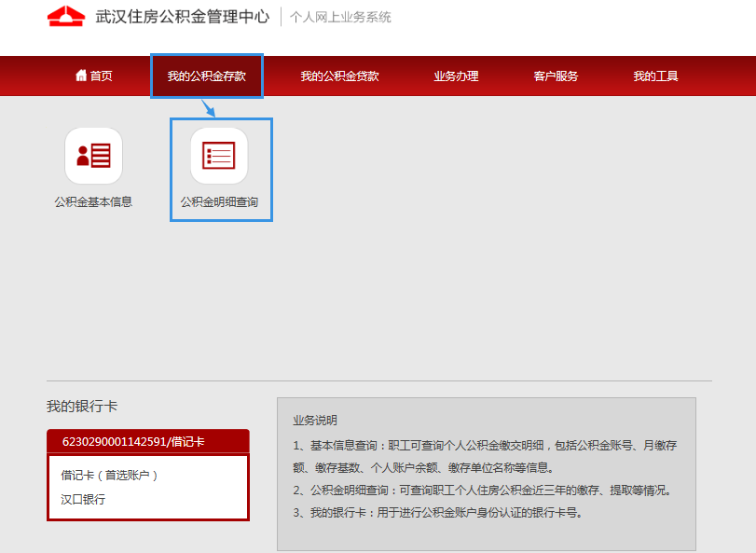Click the 借记卡（首选账户）card entry
Image resolution: width=756 pixels, height=553 pixels.
click(x=110, y=475)
